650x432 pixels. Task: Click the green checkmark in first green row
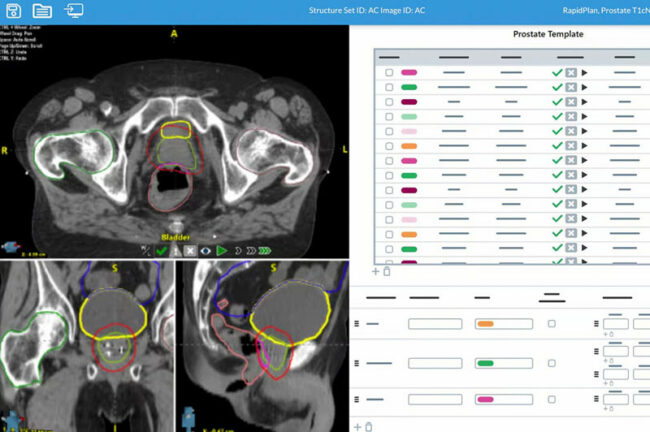point(557,87)
